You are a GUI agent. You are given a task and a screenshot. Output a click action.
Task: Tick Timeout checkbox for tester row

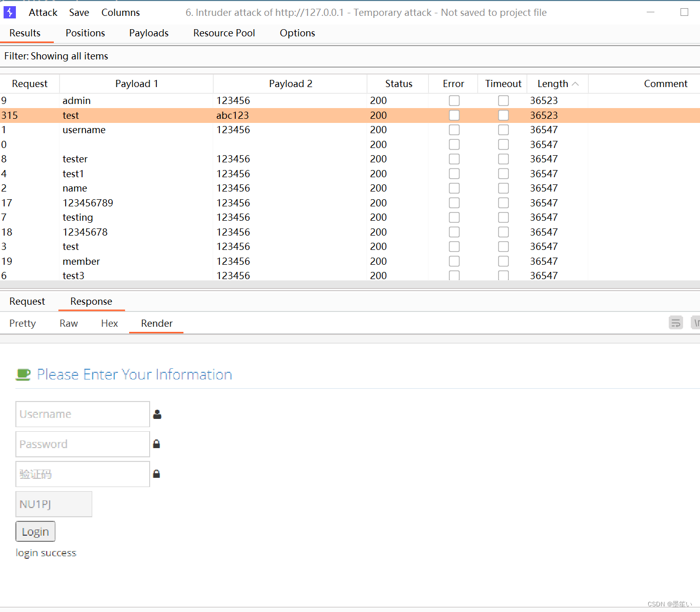click(504, 159)
